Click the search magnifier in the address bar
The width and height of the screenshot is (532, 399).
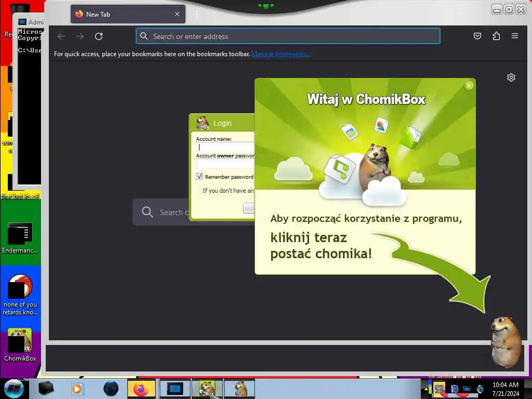coord(144,36)
